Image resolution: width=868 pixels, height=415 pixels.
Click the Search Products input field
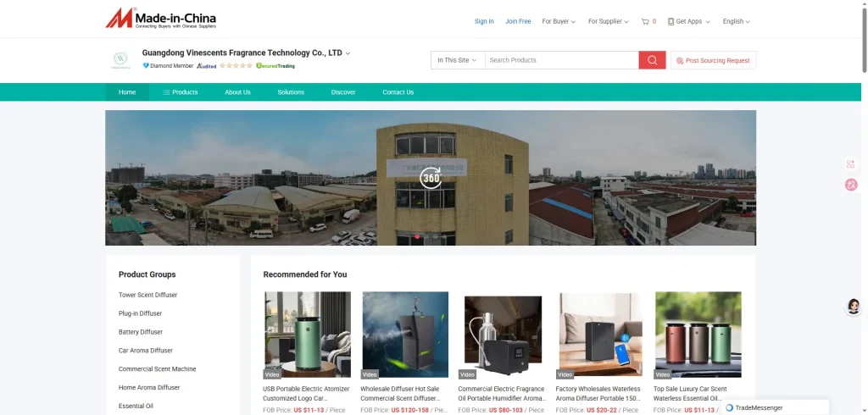click(561, 60)
